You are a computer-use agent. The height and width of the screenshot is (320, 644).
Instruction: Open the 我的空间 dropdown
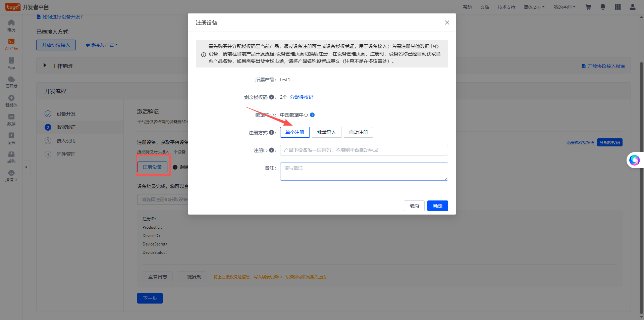click(565, 7)
